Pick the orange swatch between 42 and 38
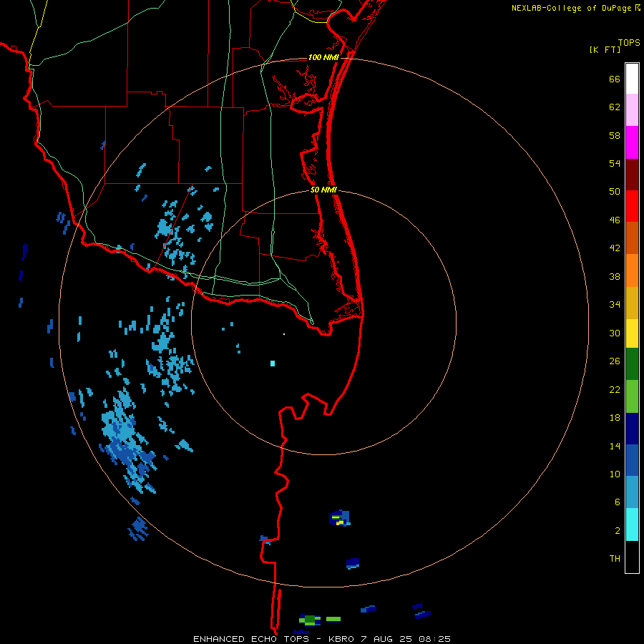Screen dimensions: 644x644 click(632, 270)
